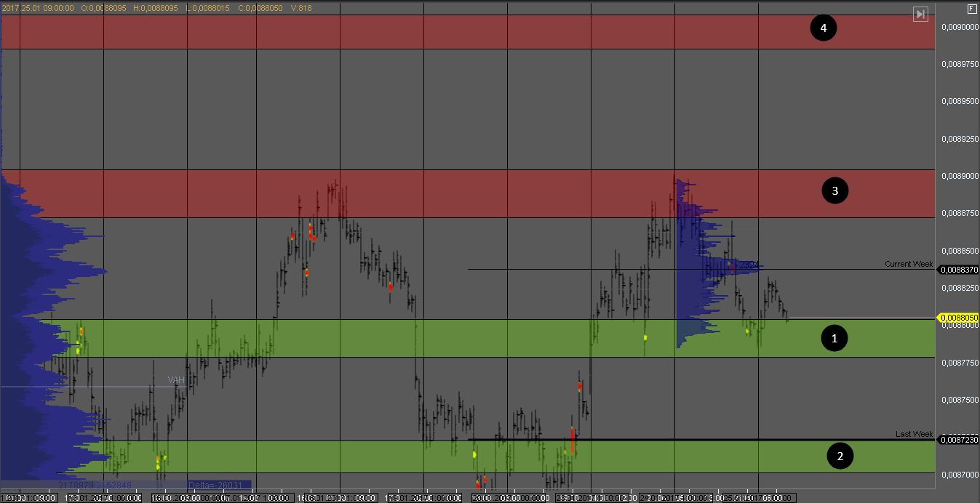This screenshot has width=980, height=503.
Task: Select the Last Week level label
Action: coord(913,434)
